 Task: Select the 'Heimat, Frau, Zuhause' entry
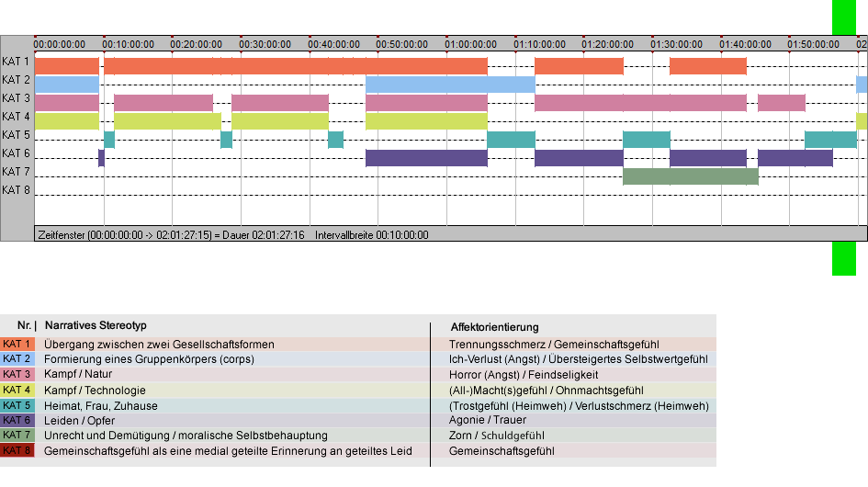coord(101,405)
